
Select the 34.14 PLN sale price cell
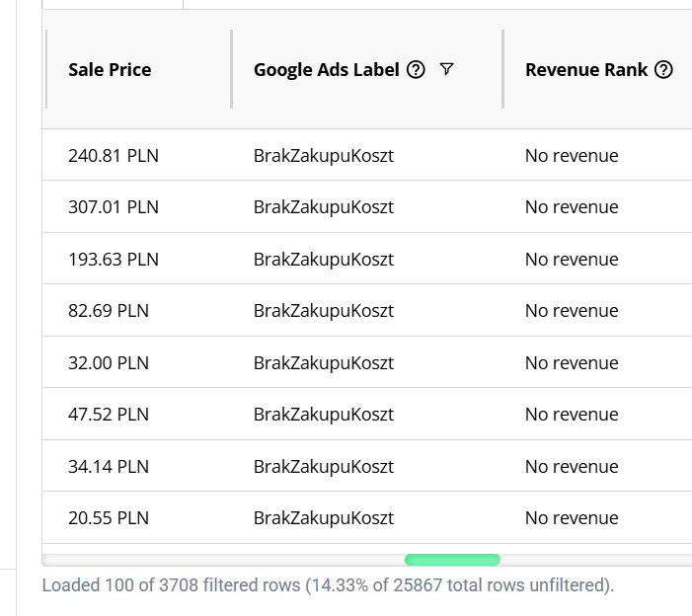(109, 467)
